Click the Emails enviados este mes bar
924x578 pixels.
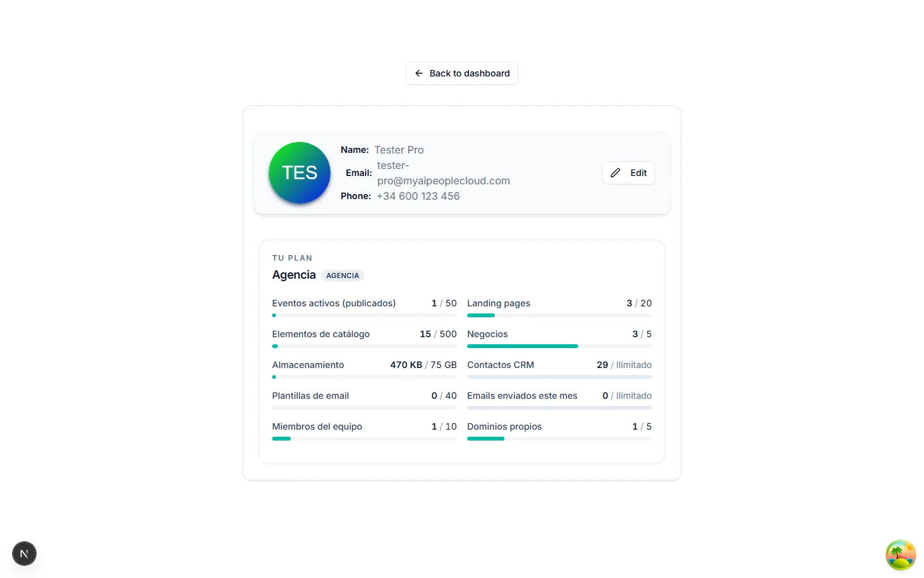pos(560,408)
